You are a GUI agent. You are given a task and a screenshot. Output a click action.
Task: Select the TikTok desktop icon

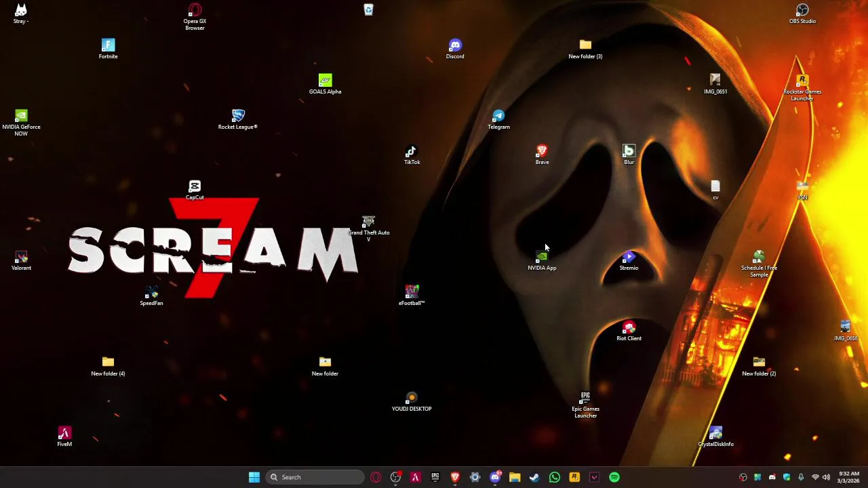tap(412, 155)
